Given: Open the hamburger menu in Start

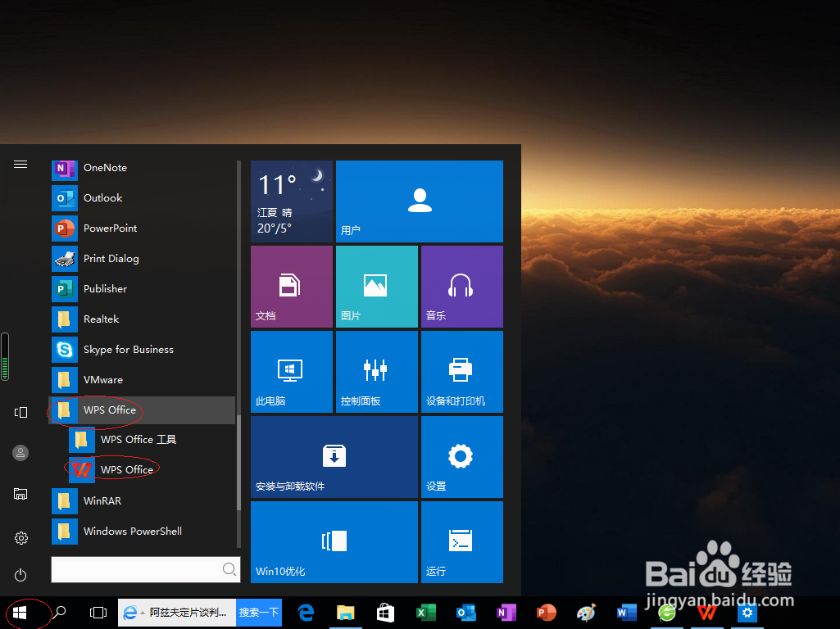Looking at the screenshot, I should pos(20,165).
